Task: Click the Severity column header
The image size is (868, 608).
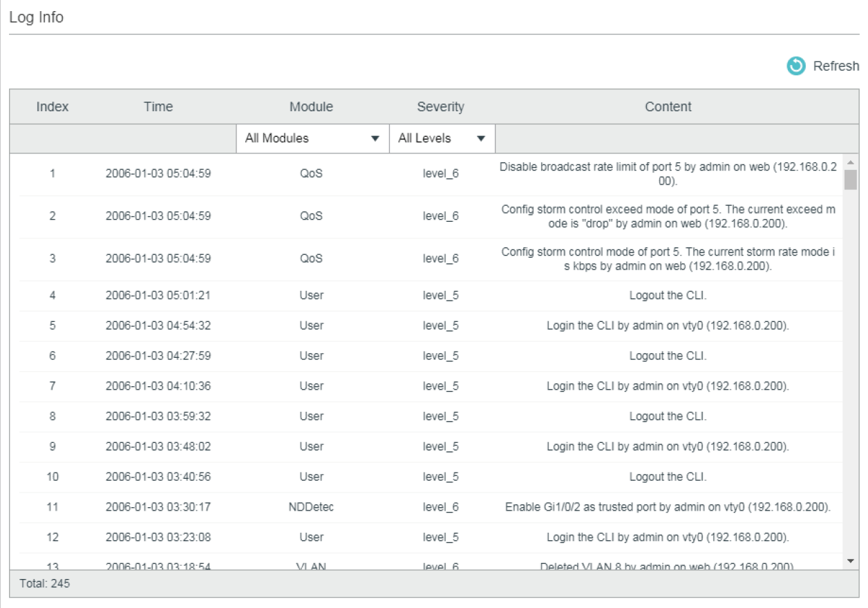Action: pyautogui.click(x=440, y=106)
